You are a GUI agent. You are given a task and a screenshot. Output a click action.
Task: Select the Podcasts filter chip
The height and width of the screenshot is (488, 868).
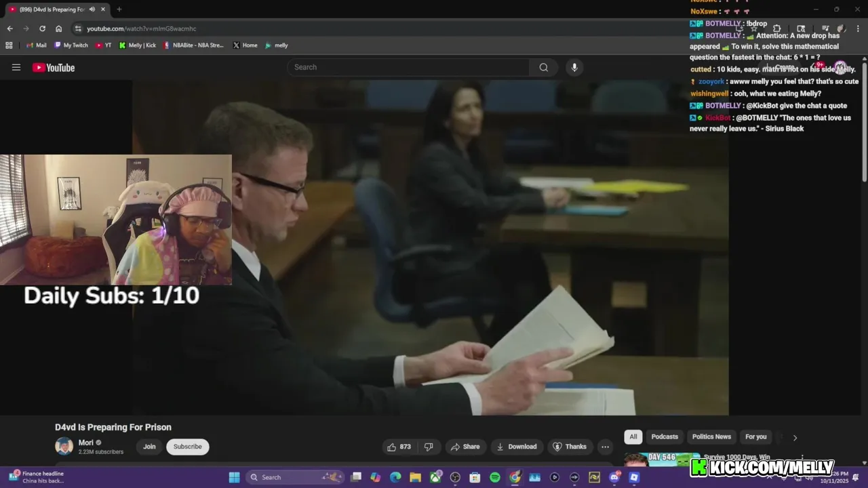[x=665, y=436]
